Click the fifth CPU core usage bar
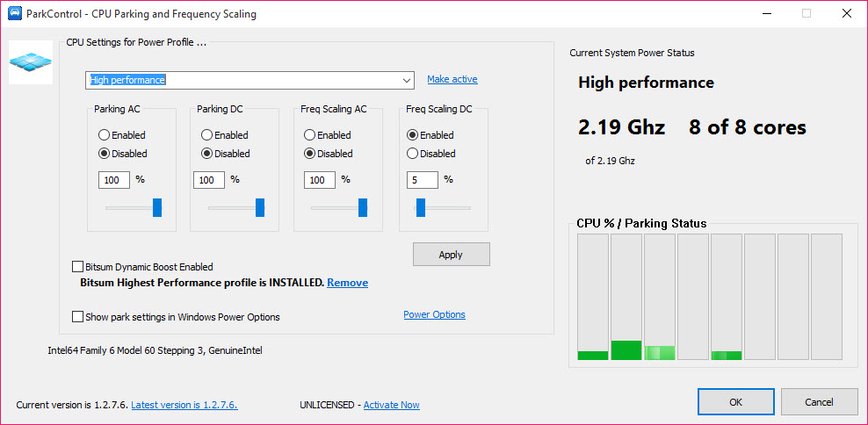 [x=727, y=297]
